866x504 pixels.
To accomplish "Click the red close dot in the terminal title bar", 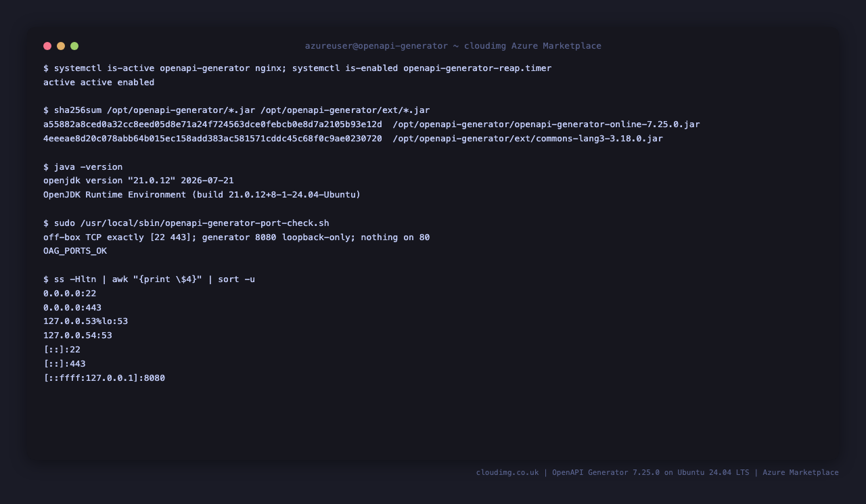I will (47, 46).
